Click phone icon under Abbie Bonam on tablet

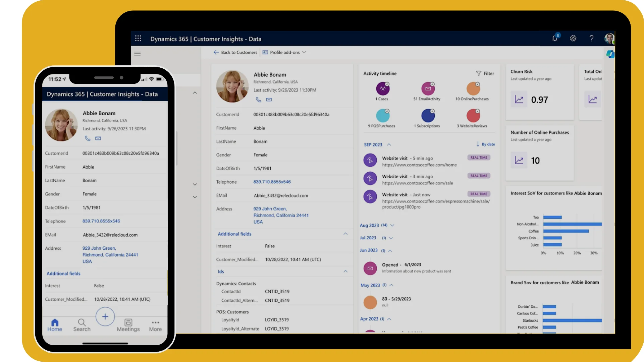click(x=259, y=100)
